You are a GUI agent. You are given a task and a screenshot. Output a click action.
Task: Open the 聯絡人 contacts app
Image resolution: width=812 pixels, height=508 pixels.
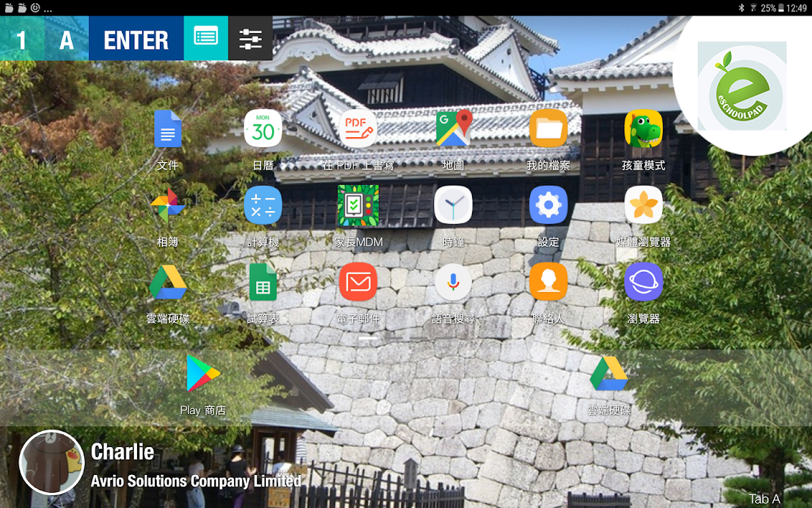[548, 281]
